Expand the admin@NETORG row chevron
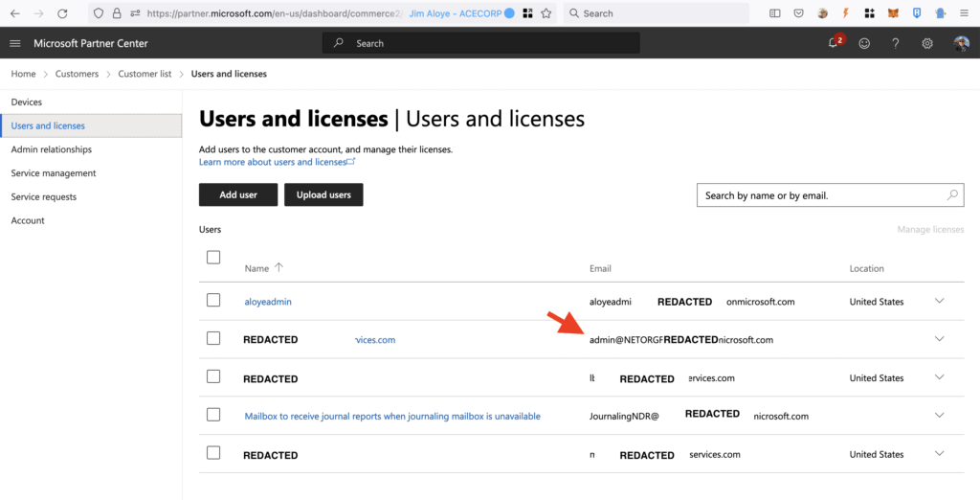 click(939, 339)
